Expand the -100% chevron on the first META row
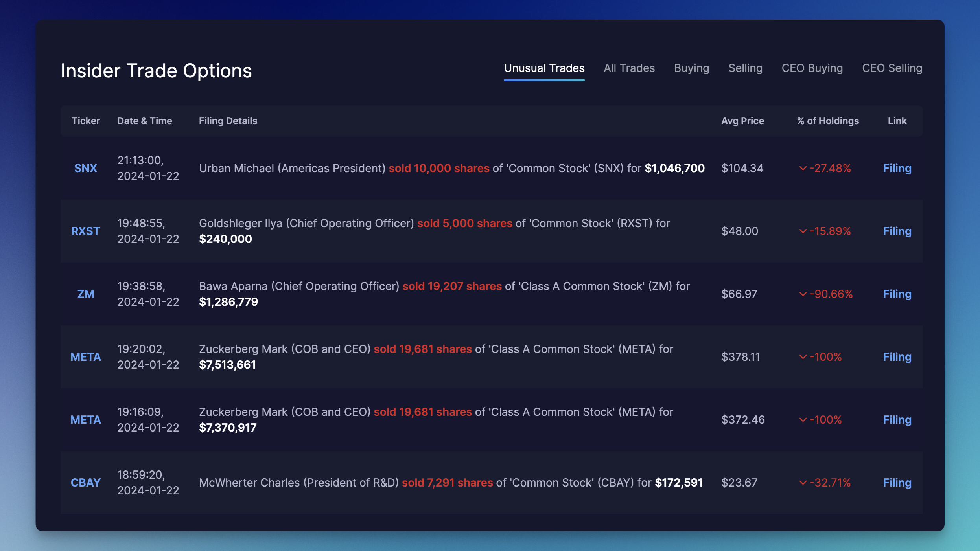The width and height of the screenshot is (980, 551). point(803,356)
